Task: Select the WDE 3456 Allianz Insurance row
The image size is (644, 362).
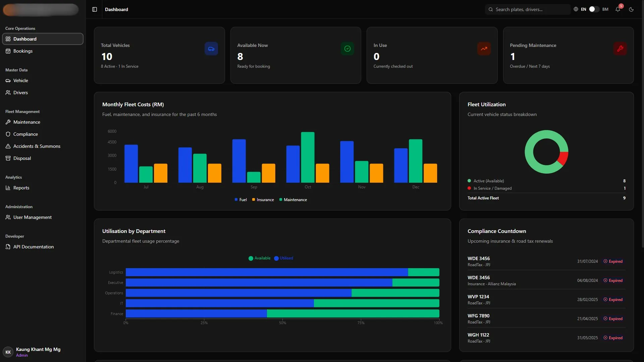Action: 546,280
